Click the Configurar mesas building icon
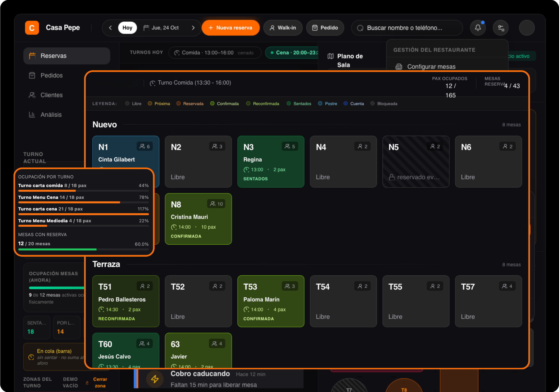This screenshot has width=559, height=392. coord(399,67)
